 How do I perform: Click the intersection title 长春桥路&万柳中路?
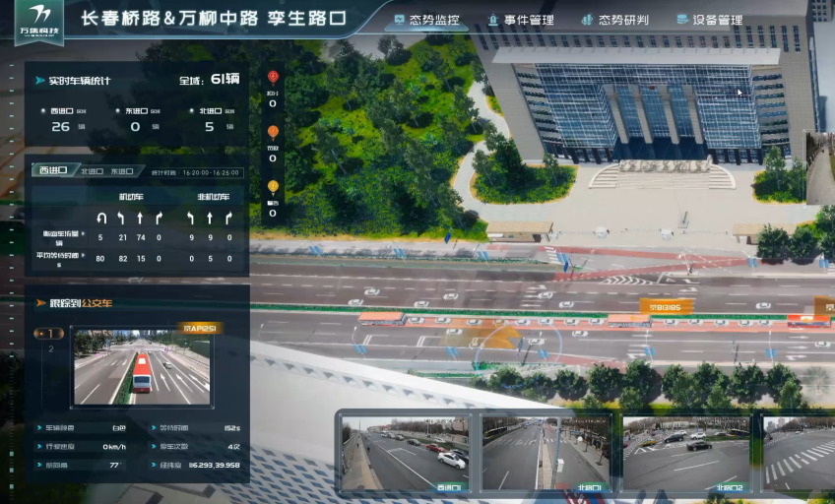(x=170, y=18)
